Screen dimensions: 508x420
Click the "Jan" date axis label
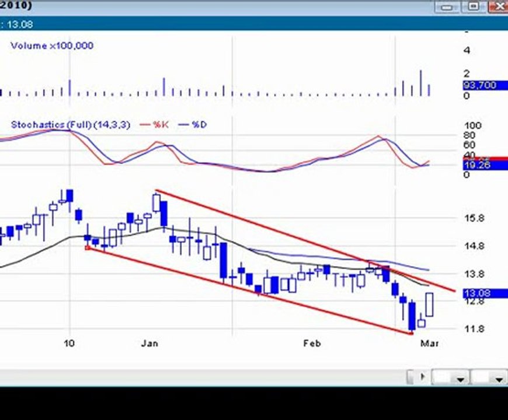pyautogui.click(x=149, y=343)
